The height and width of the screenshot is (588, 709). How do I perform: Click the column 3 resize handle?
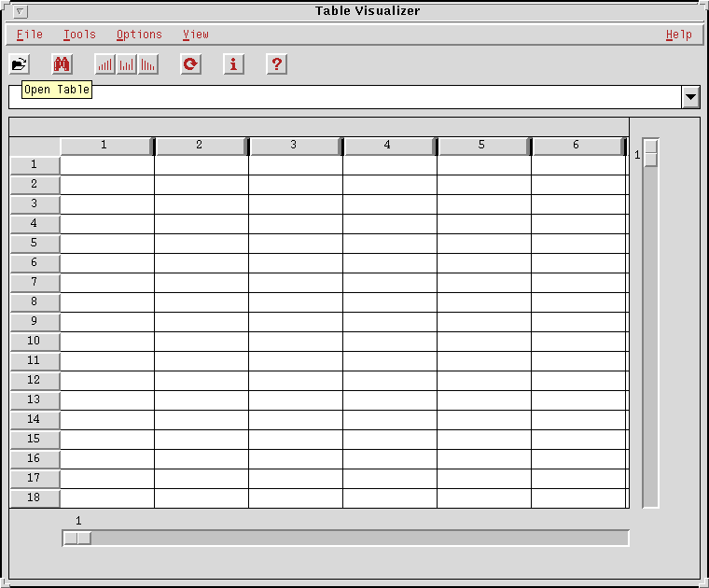341,147
